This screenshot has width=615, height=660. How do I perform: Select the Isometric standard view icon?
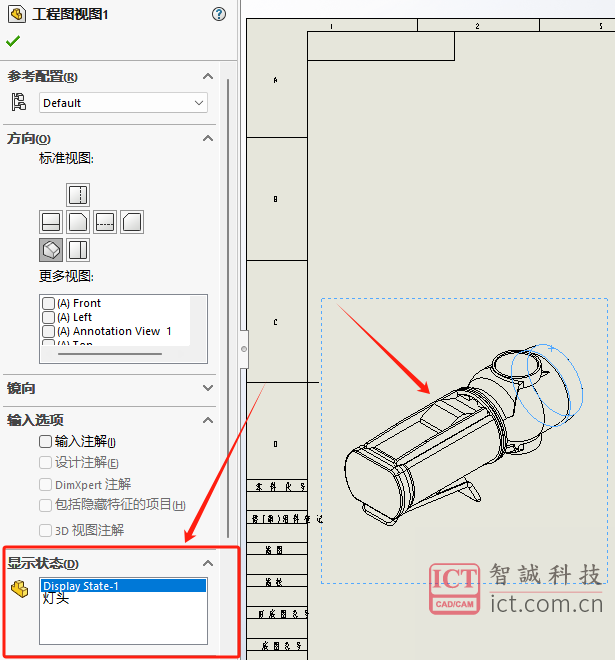(51, 250)
